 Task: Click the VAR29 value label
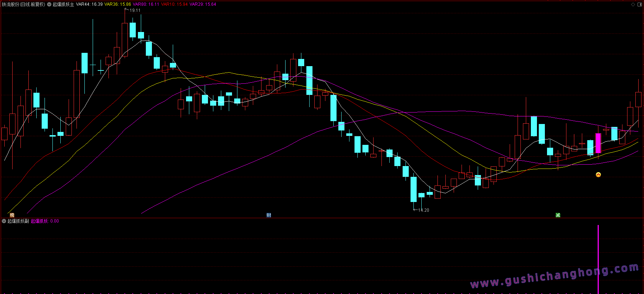pyautogui.click(x=203, y=4)
